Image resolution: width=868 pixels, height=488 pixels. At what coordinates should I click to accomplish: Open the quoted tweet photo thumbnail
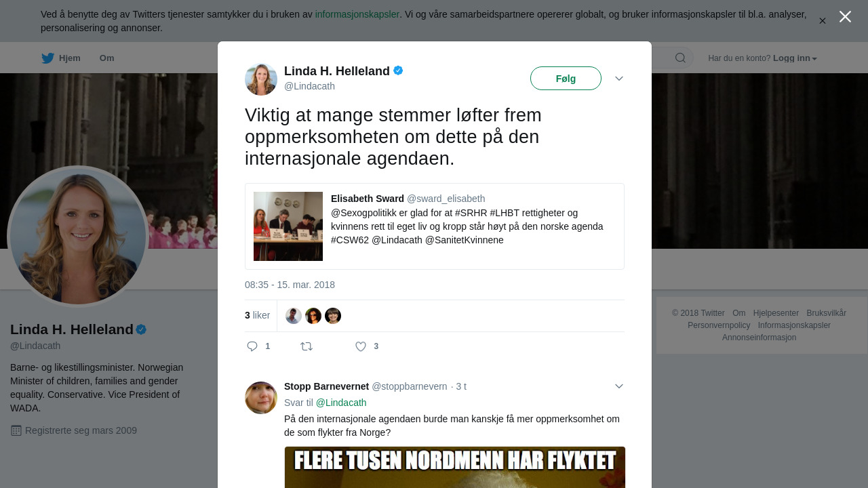[288, 226]
